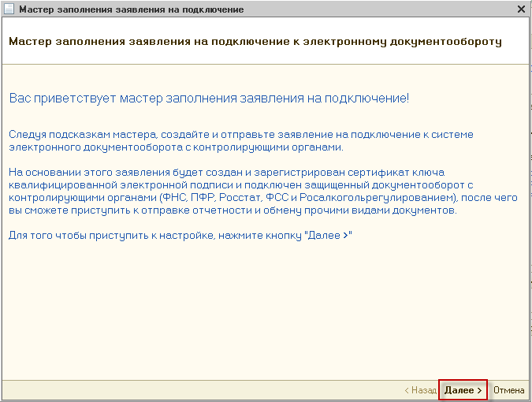Image resolution: width=532 pixels, height=402 pixels.
Task: Click the bold header about электронному документообороту
Action: pyautogui.click(x=255, y=39)
